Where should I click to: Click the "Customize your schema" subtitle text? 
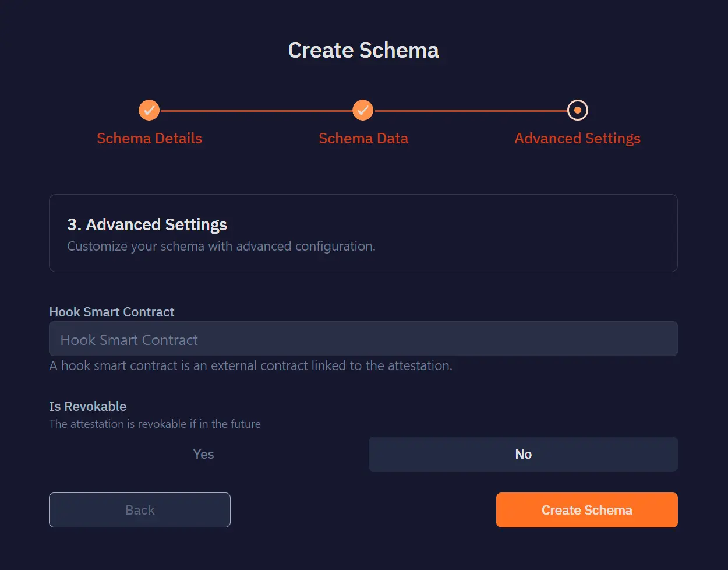(221, 247)
